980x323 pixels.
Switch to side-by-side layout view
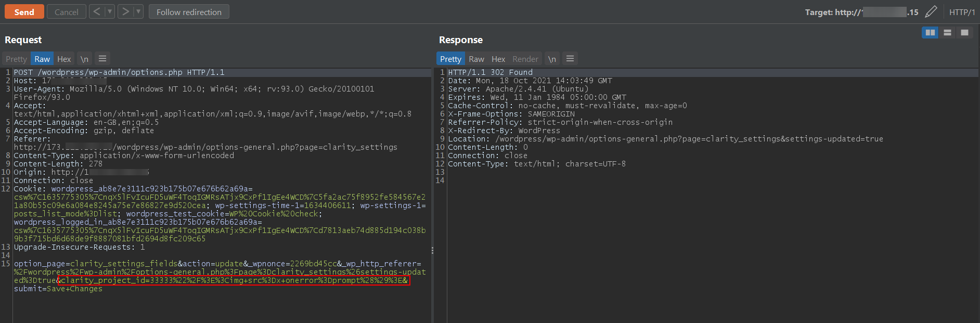coord(930,32)
